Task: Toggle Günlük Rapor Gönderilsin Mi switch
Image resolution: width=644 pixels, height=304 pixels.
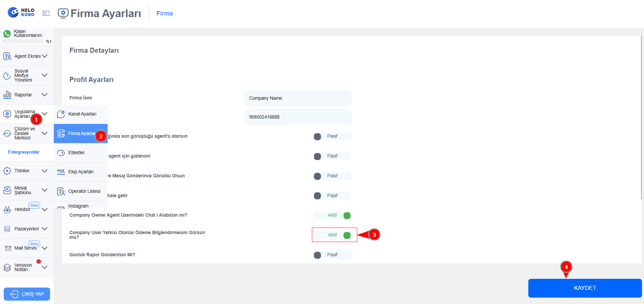Action: (332, 255)
